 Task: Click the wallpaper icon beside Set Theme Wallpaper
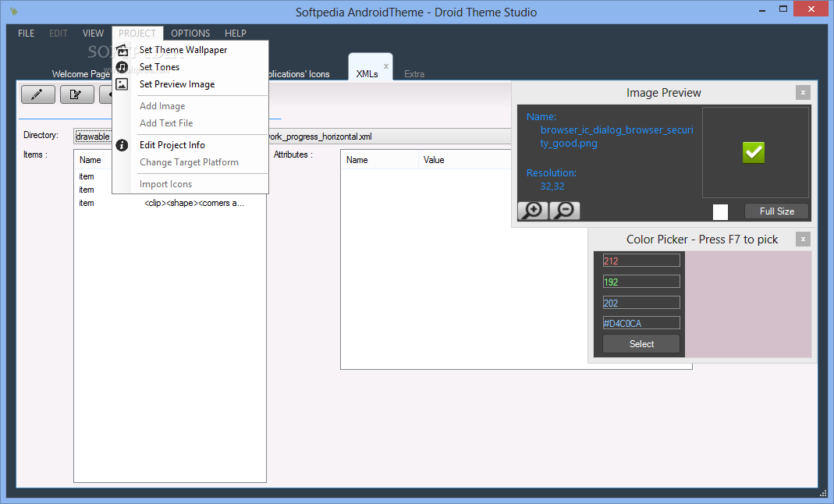122,50
